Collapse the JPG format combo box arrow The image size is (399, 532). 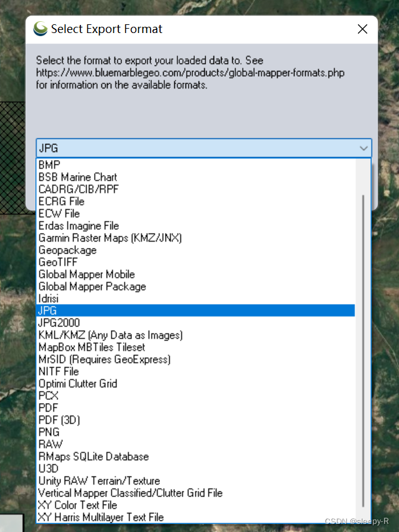pyautogui.click(x=364, y=148)
